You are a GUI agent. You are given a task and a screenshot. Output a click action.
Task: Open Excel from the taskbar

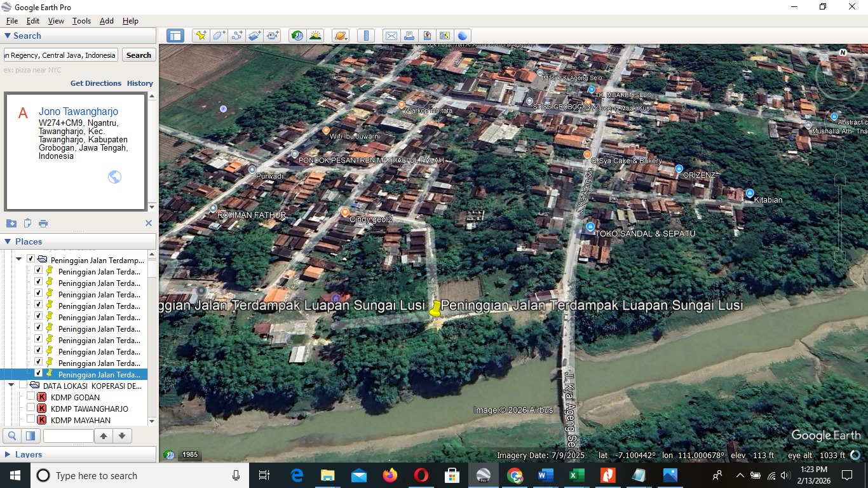click(x=576, y=475)
